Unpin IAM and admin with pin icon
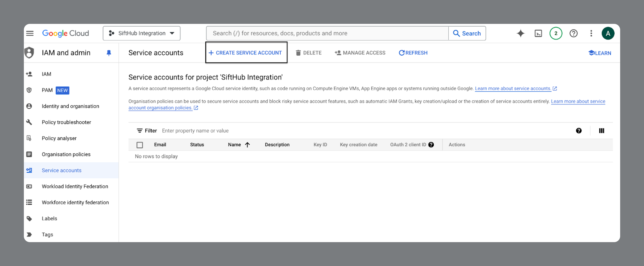 pos(109,53)
